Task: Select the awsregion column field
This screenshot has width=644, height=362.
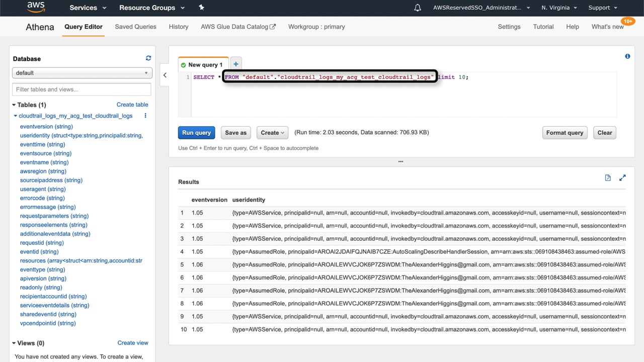Action: tap(43, 171)
